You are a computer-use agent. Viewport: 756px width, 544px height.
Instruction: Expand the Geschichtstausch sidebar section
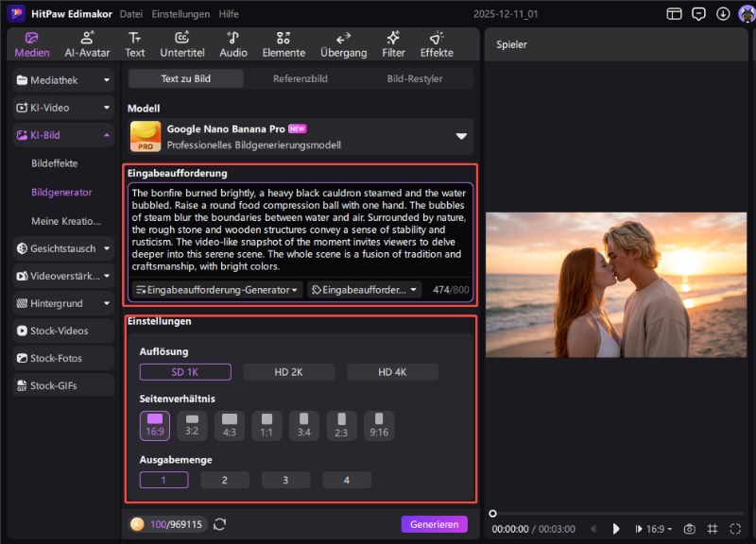tap(63, 248)
